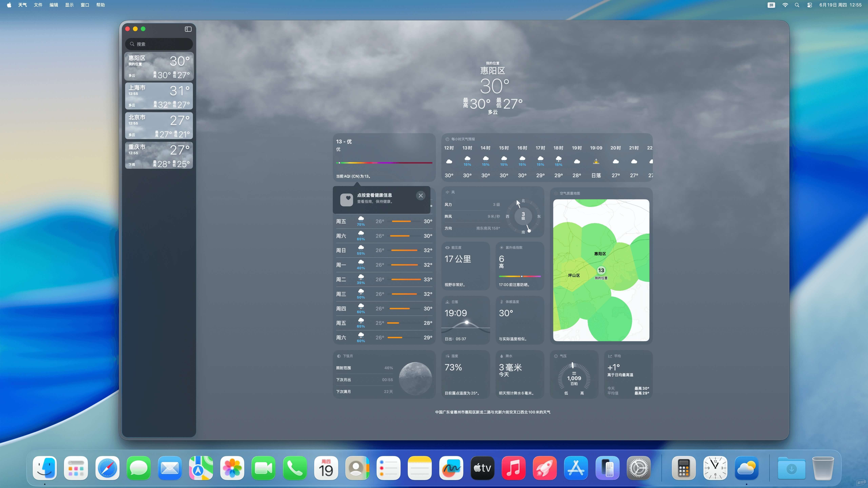Viewport: 868px width, 488px height.
Task: Open Control Center in menu bar
Action: (x=809, y=5)
